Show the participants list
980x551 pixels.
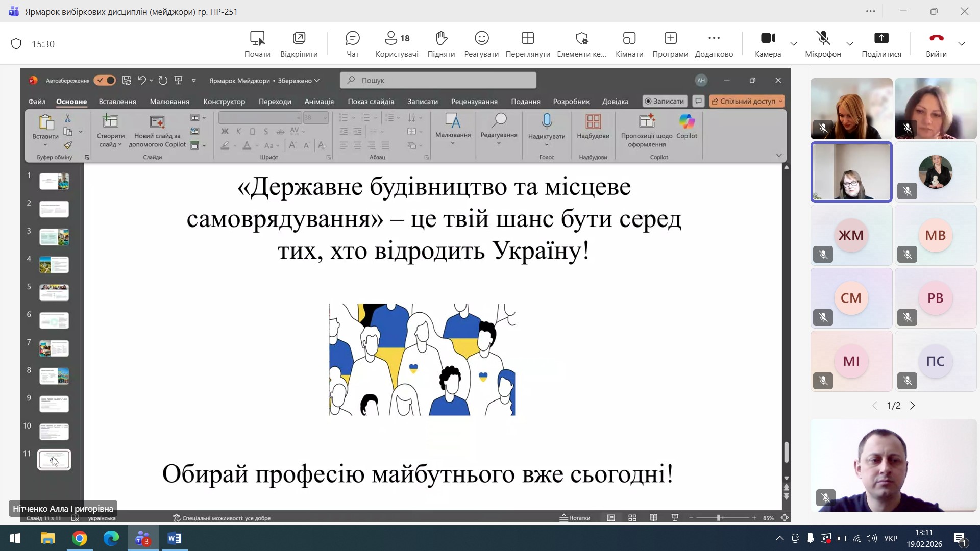point(397,44)
